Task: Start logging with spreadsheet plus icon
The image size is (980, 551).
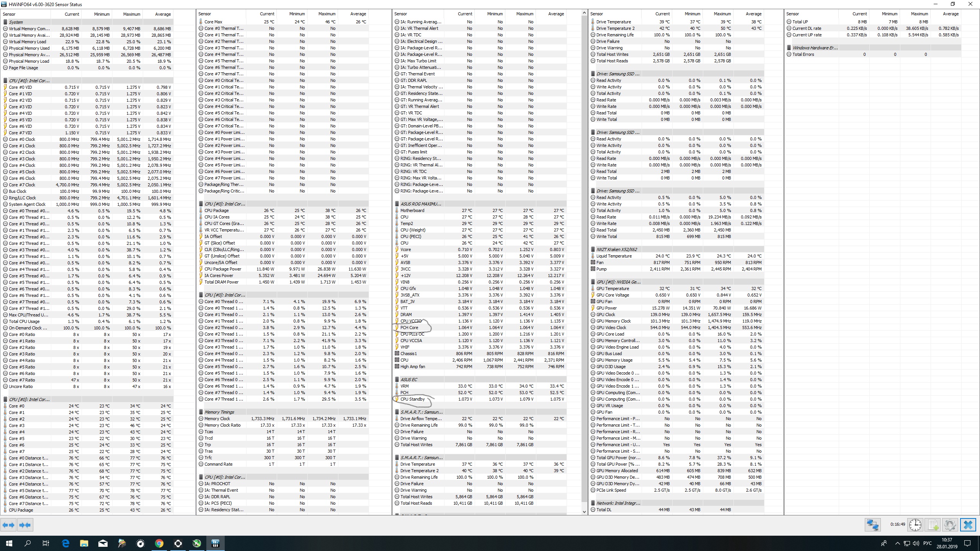Action: (933, 525)
